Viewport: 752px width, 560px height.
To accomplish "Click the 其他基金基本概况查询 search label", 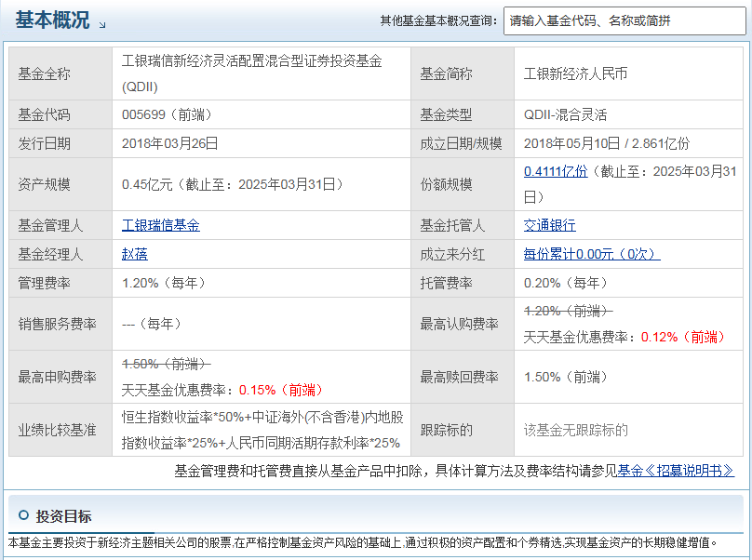I will (438, 21).
